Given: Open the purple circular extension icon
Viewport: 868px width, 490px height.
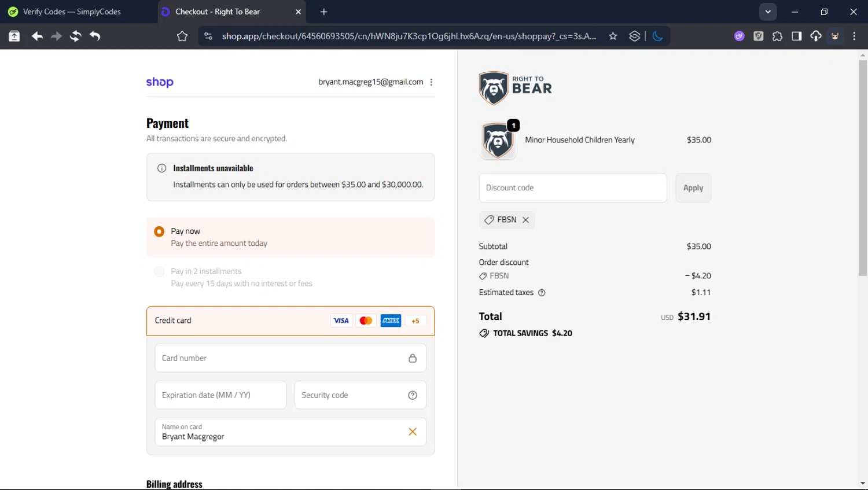Looking at the screenshot, I should click(x=740, y=36).
